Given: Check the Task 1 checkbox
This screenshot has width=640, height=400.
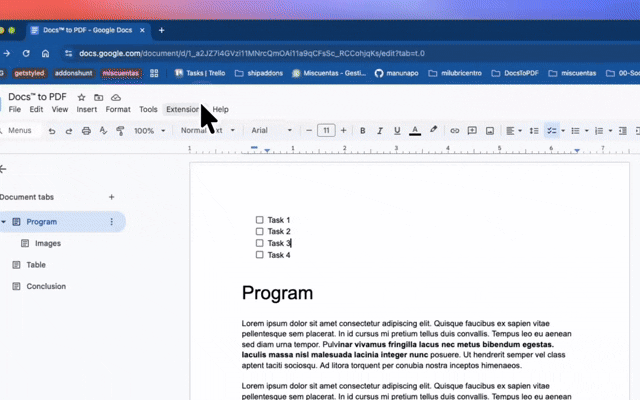Looking at the screenshot, I should pyautogui.click(x=259, y=220).
